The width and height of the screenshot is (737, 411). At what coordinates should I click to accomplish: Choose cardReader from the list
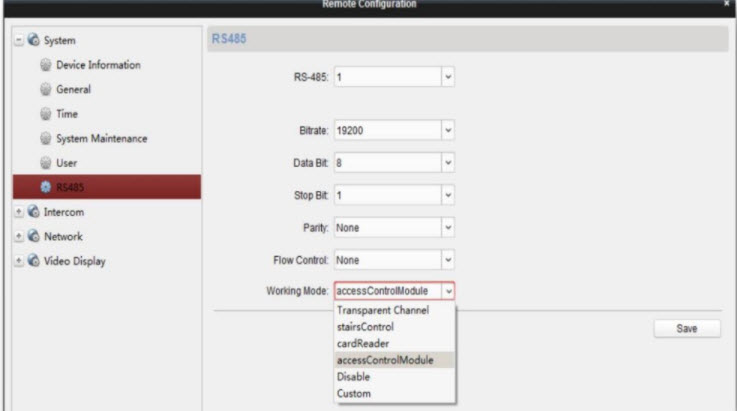point(360,342)
